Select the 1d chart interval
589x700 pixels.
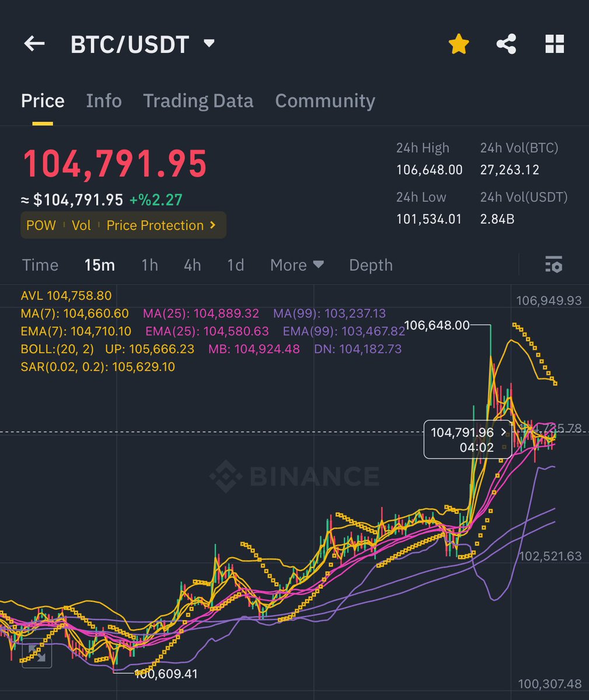pyautogui.click(x=235, y=265)
